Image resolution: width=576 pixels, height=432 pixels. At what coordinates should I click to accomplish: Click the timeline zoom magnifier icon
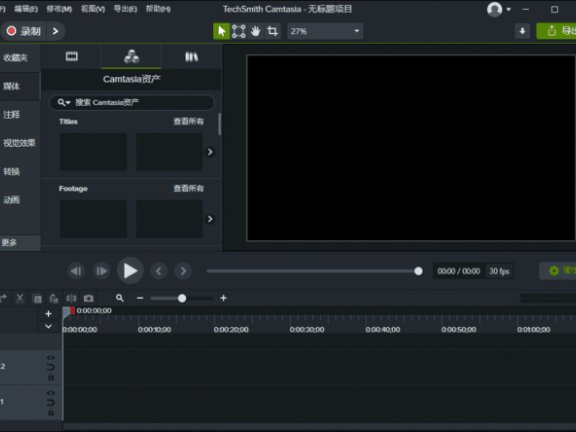pos(120,298)
